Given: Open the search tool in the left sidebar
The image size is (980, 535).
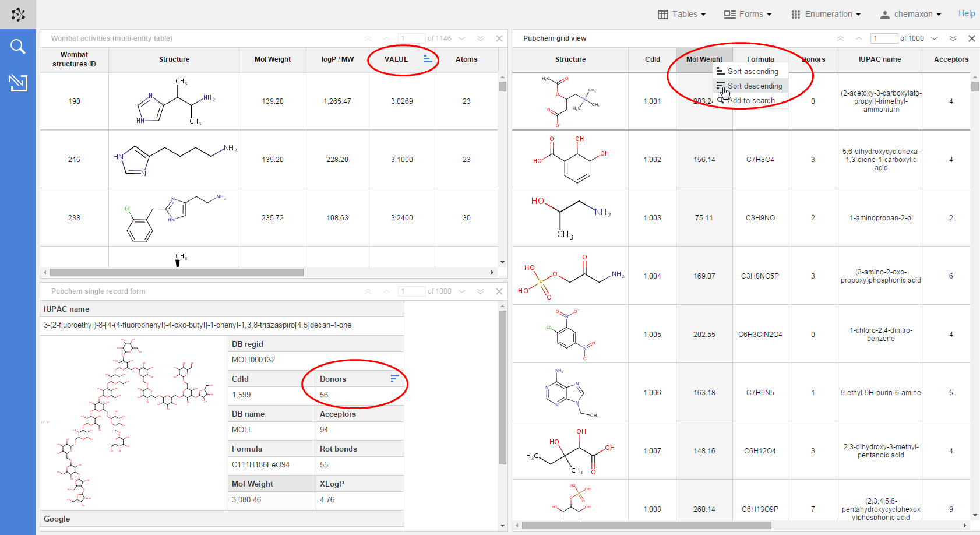Looking at the screenshot, I should [x=18, y=47].
